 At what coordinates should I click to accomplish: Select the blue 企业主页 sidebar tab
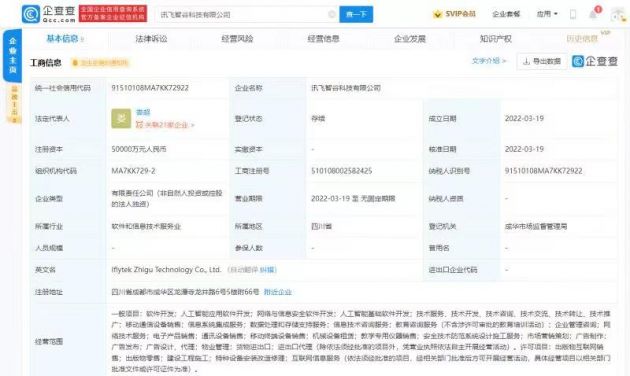pyautogui.click(x=12, y=55)
